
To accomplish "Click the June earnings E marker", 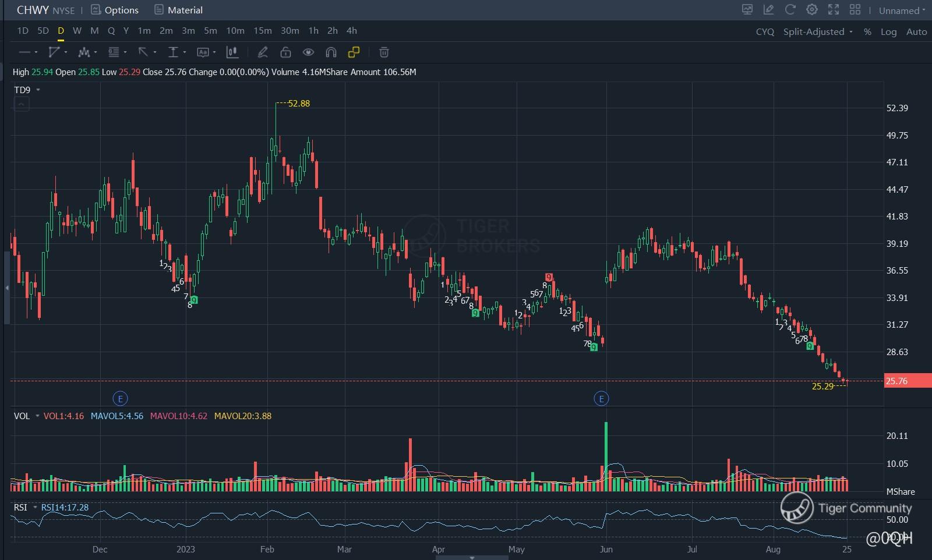I will point(601,398).
